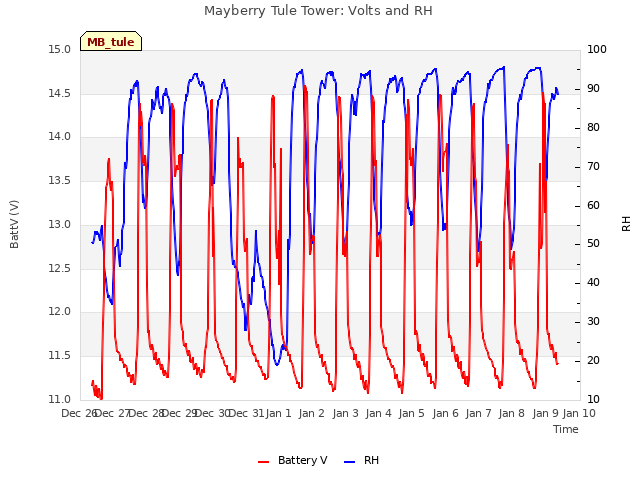Click the 20 right axis value
The width and height of the screenshot is (640, 480).
click(x=593, y=360)
